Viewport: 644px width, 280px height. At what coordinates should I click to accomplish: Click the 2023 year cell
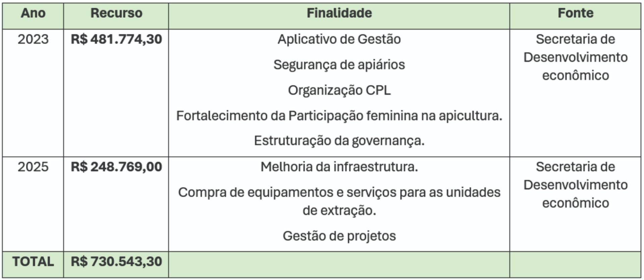tap(33, 39)
